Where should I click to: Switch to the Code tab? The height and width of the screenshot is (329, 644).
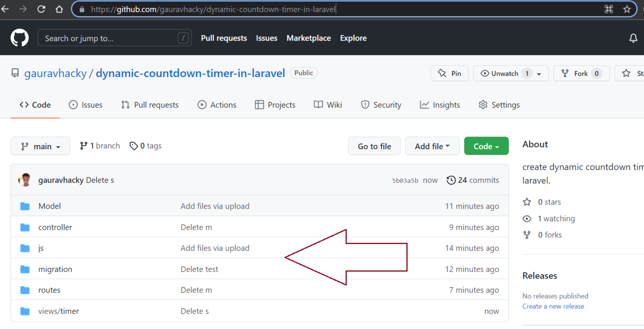point(35,105)
